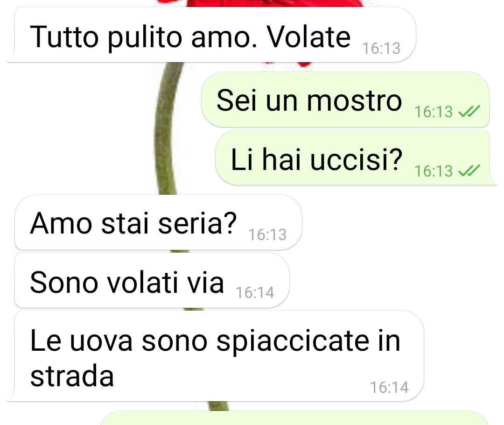Tap the read-receipt double check on 'Sei un mostro'
Viewport: 504px width, 425px height.
(x=469, y=112)
